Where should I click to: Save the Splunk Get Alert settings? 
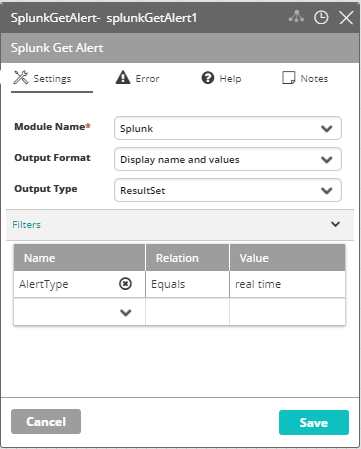click(314, 422)
